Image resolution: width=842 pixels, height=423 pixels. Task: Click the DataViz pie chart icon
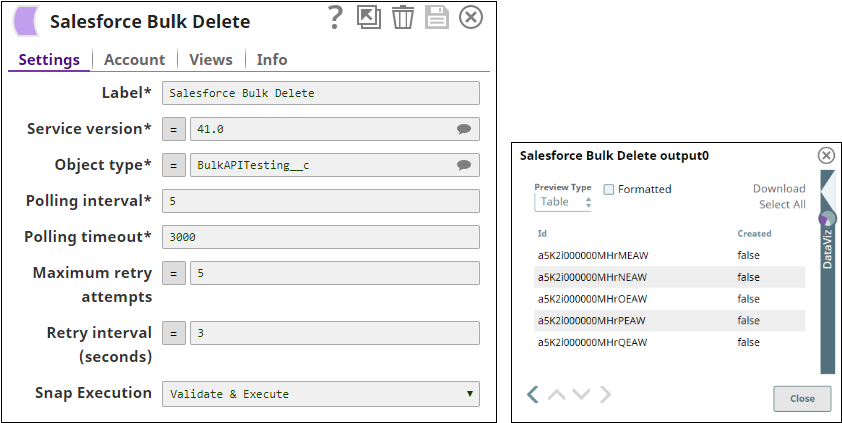pyautogui.click(x=828, y=218)
